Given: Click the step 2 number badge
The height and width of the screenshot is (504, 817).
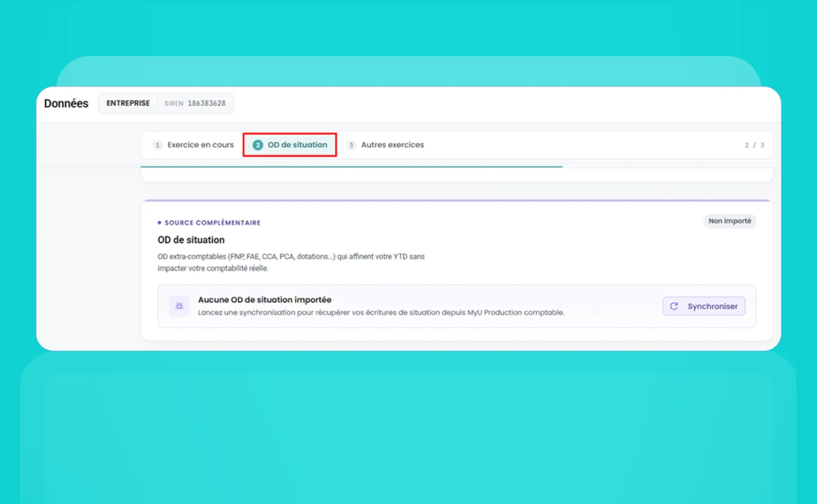Looking at the screenshot, I should (x=258, y=145).
